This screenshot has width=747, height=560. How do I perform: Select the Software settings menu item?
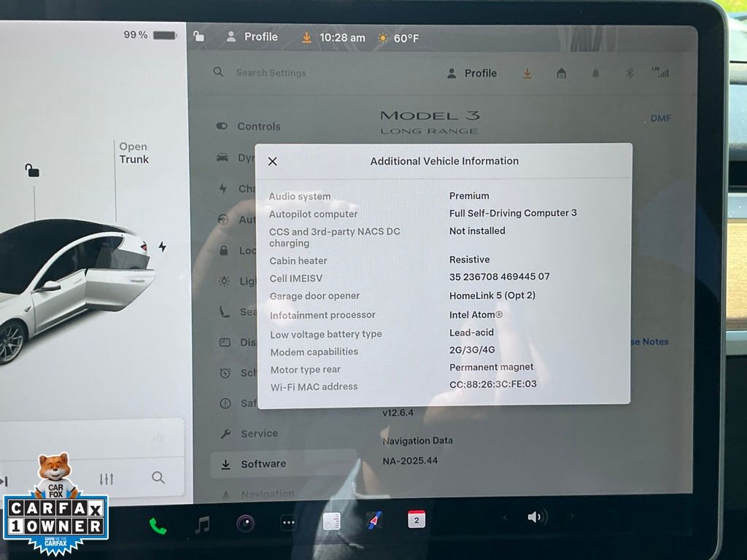[x=263, y=464]
